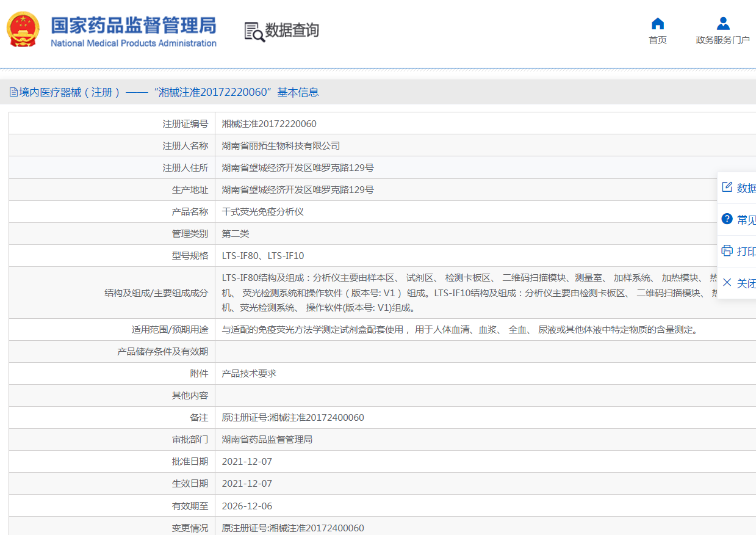Select the 管理类别 label cell
The width and height of the screenshot is (756, 535).
point(112,233)
